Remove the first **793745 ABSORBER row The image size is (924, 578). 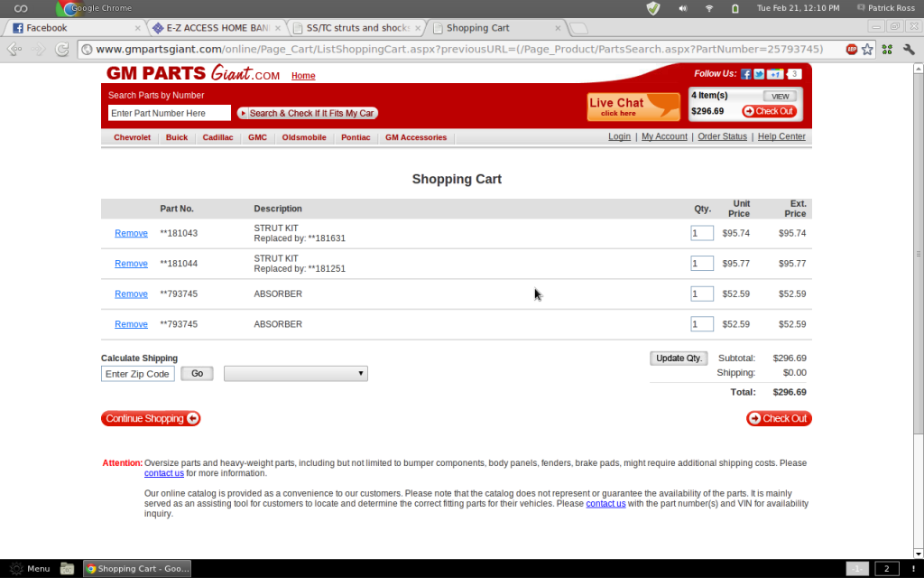click(x=131, y=294)
